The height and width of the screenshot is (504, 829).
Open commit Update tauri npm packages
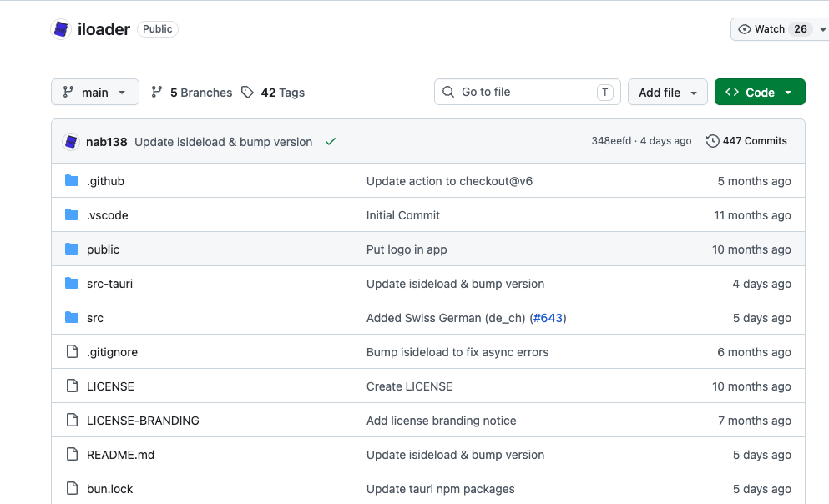(x=441, y=489)
